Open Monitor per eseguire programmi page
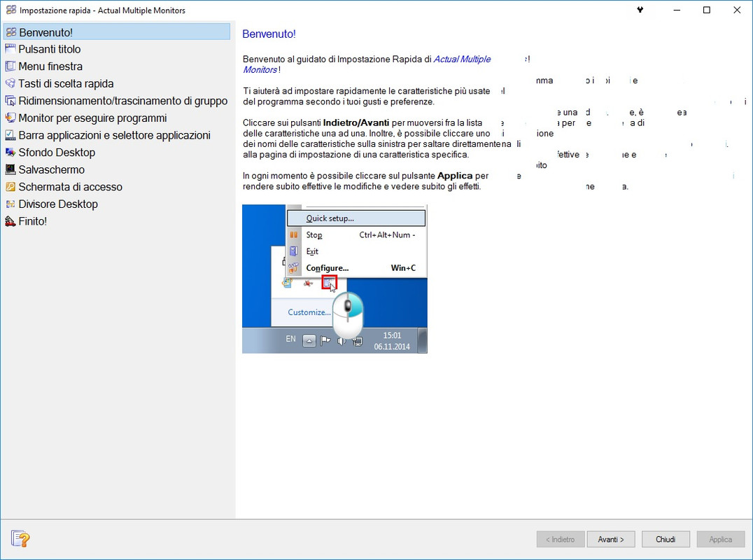Image resolution: width=753 pixels, height=560 pixels. click(92, 118)
